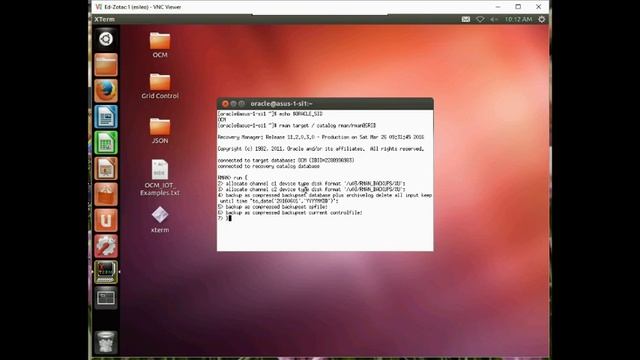Open the sound volume indicator
Image resolution: width=640 pixels, height=360 pixels.
click(x=494, y=19)
